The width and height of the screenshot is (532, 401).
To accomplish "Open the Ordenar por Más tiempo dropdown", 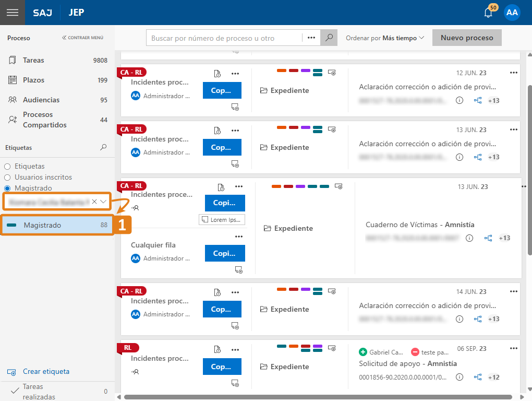I will coord(385,38).
